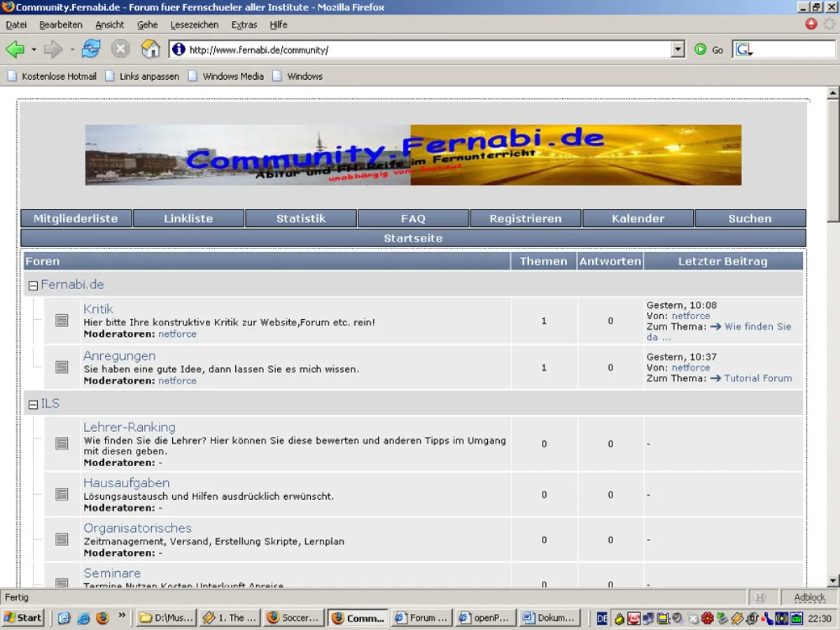Collapse the Fernabi.de forum category
The image size is (840, 630).
point(33,285)
